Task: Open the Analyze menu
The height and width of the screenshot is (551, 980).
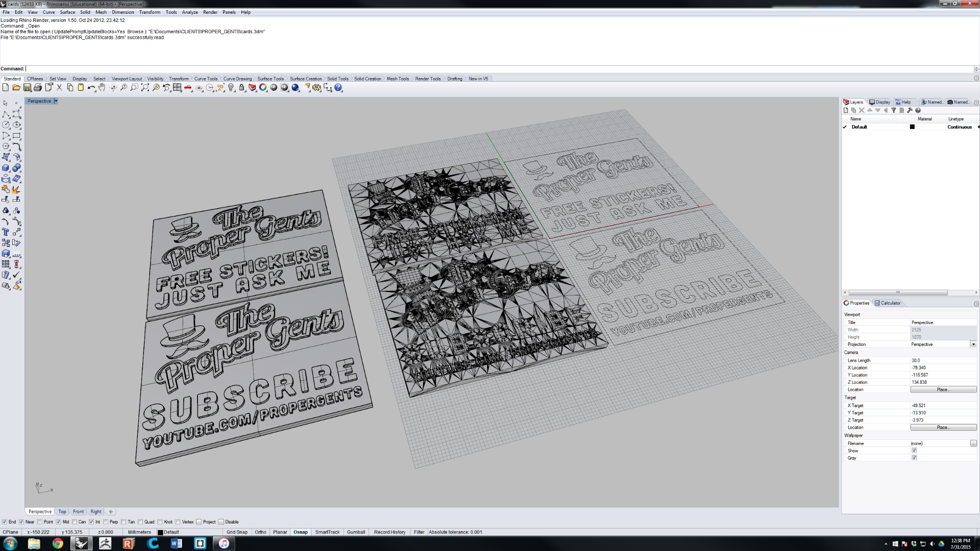Action: coord(190,12)
